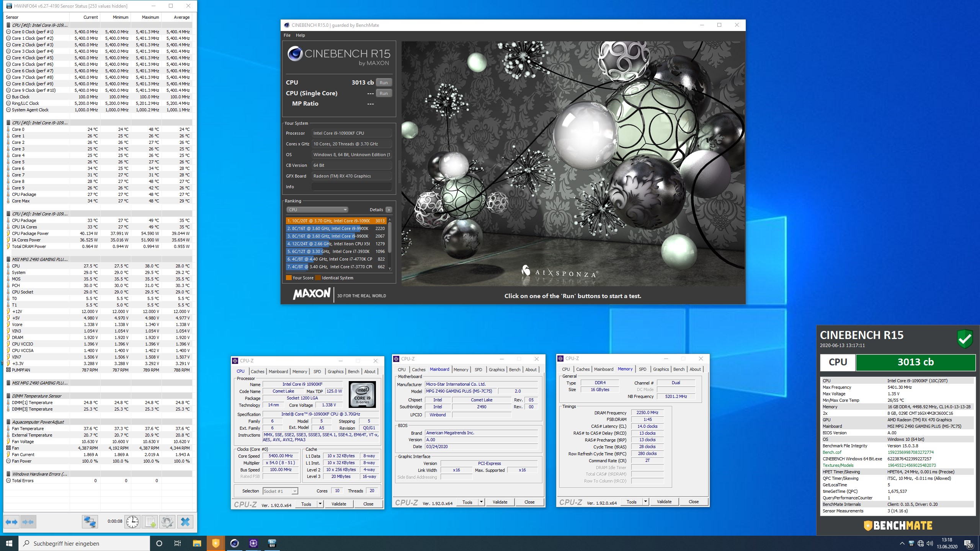Viewport: 980px width, 551px height.
Task: Open File Explorer from taskbar
Action: [197, 543]
